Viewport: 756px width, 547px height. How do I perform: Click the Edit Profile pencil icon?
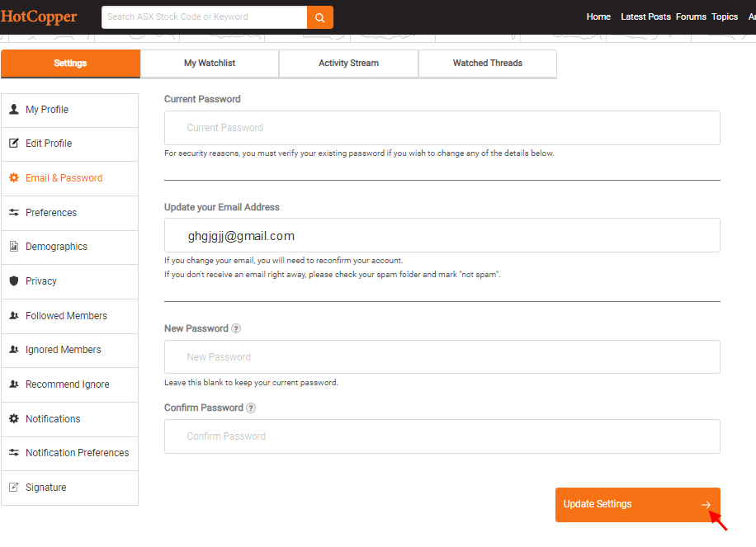pyautogui.click(x=12, y=143)
